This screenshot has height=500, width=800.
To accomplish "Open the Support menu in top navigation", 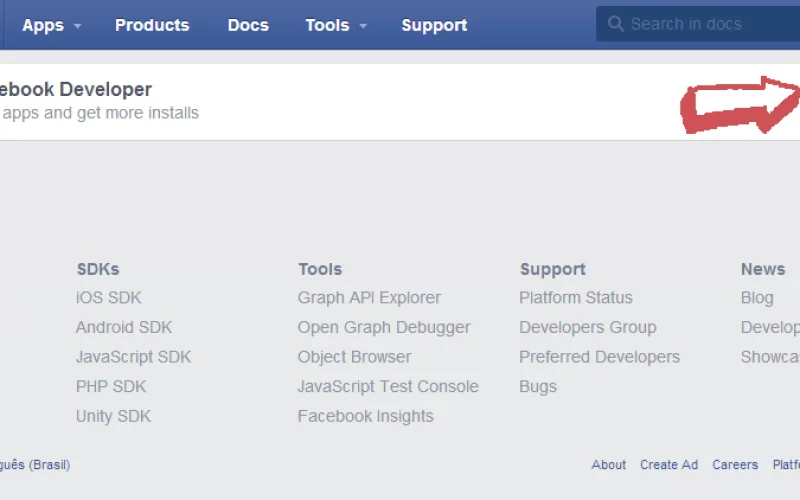I will click(434, 25).
